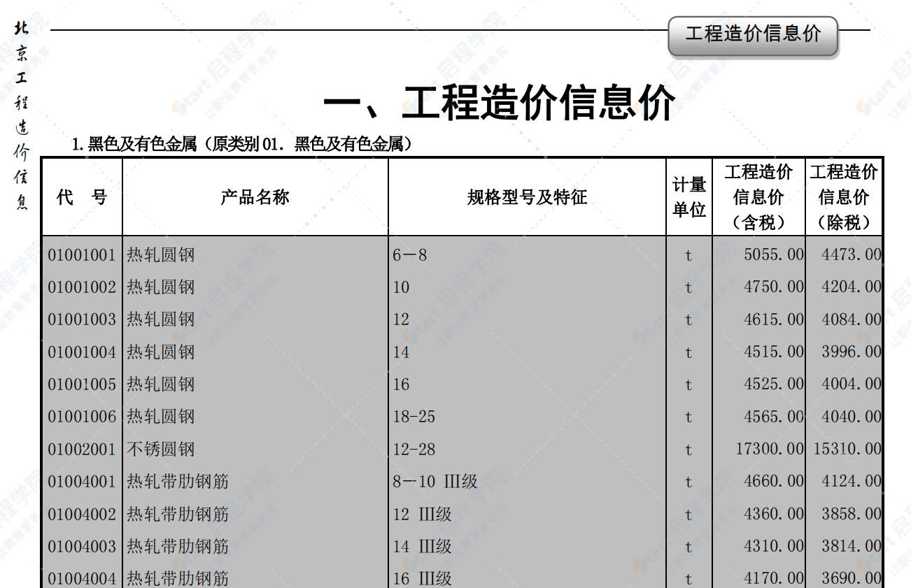Image resolution: width=911 pixels, height=588 pixels.
Task: Click the 不锈圆钢 product name
Action: [x=161, y=449]
